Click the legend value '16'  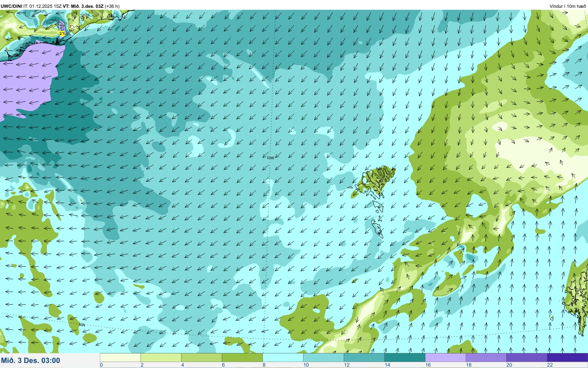(x=427, y=365)
